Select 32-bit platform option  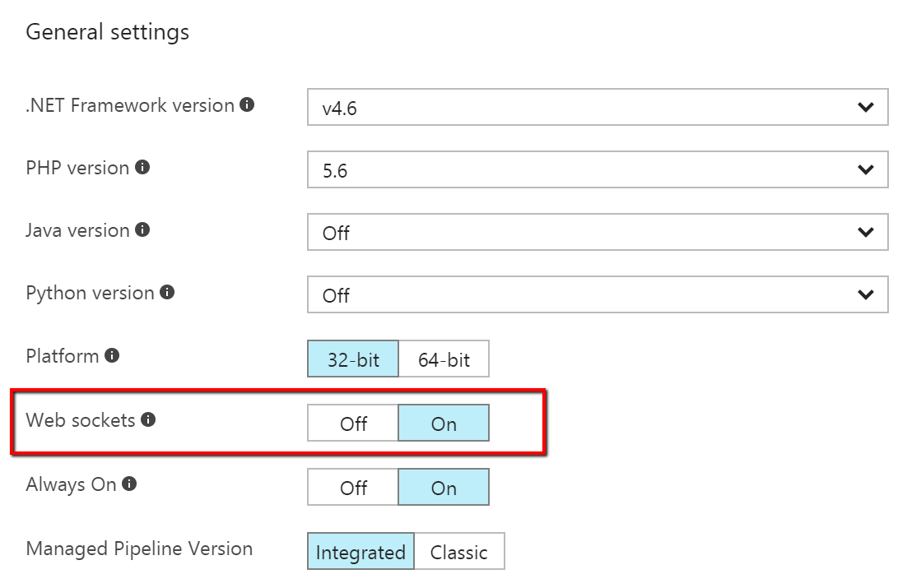[x=353, y=359]
